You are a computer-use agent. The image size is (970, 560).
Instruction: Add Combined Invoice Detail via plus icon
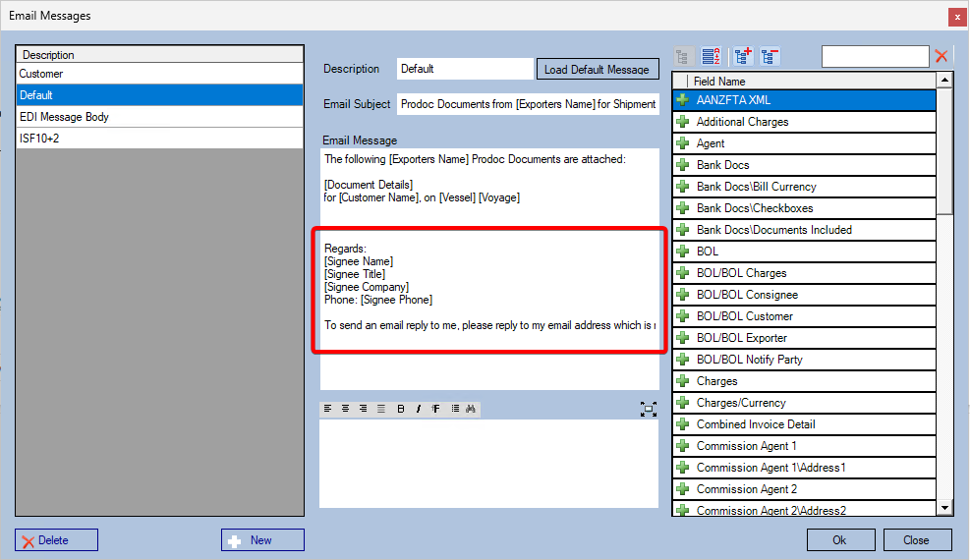pos(683,424)
